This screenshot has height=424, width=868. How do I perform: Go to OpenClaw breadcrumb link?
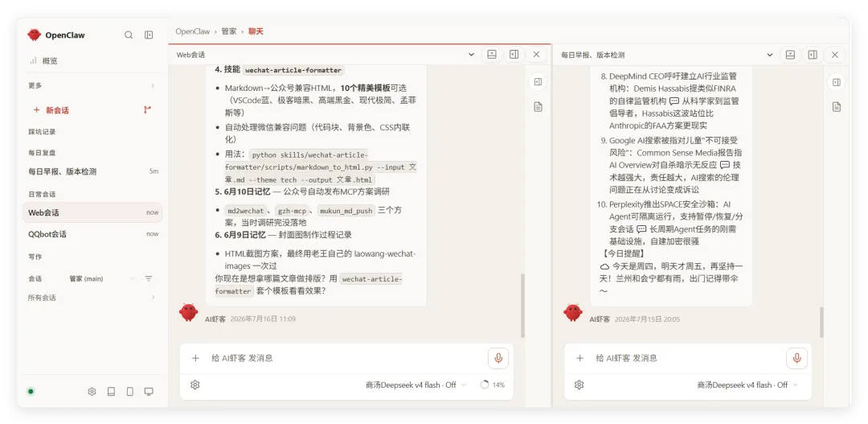tap(193, 31)
